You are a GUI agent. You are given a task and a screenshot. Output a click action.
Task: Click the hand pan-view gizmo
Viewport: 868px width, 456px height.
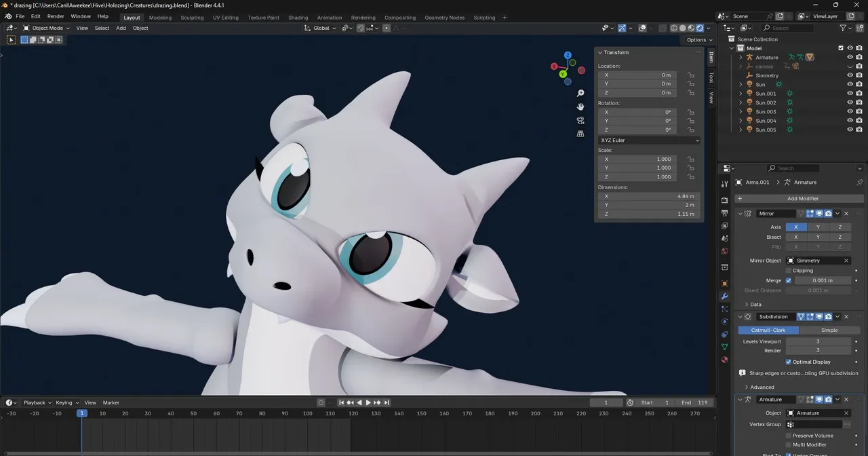point(580,107)
